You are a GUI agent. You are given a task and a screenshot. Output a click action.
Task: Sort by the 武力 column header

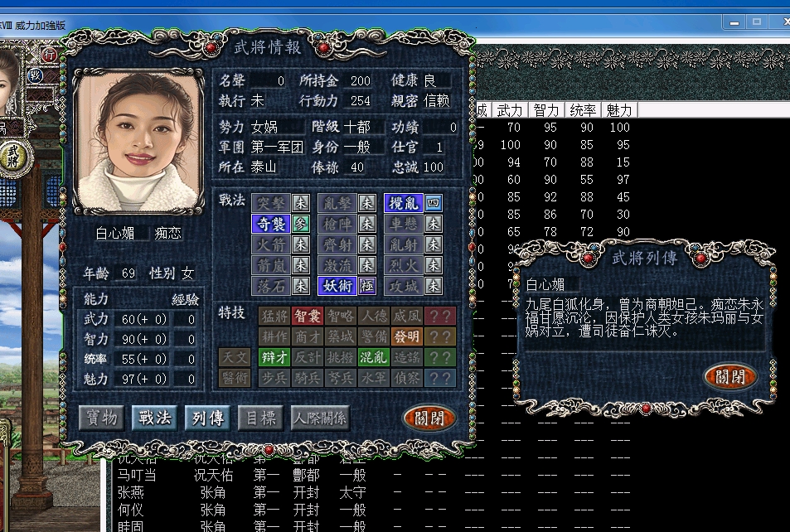tap(510, 110)
